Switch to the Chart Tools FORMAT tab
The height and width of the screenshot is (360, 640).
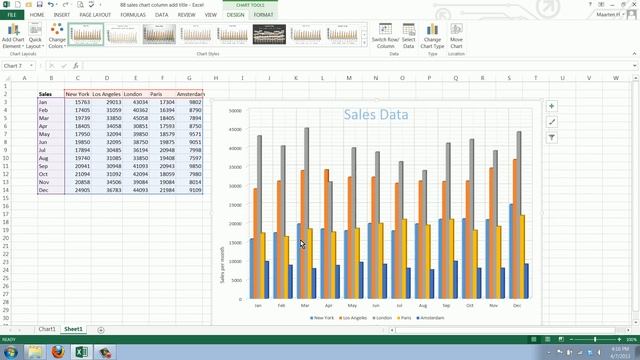(263, 15)
